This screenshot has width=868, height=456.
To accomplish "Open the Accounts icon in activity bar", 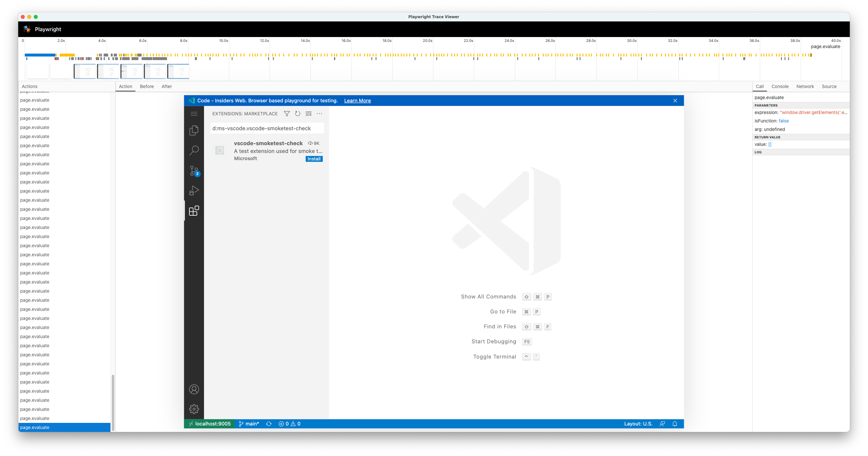I will point(194,389).
